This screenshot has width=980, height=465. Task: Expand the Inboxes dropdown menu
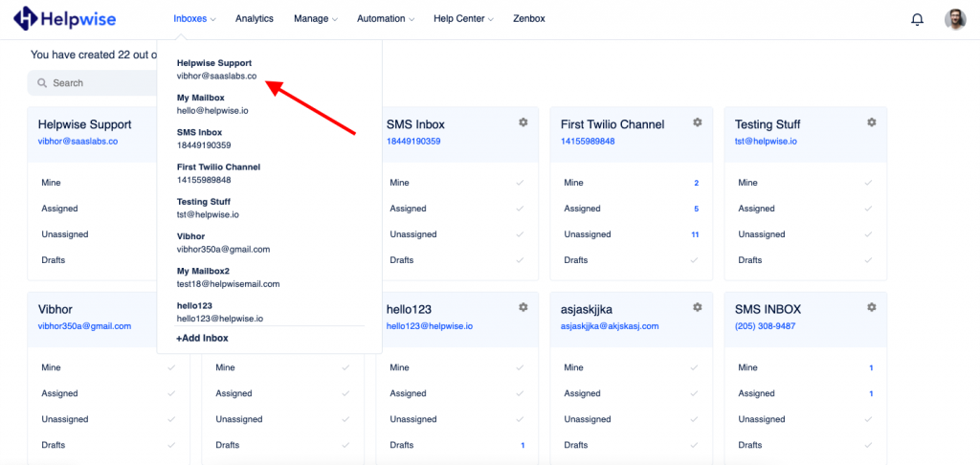pos(194,19)
